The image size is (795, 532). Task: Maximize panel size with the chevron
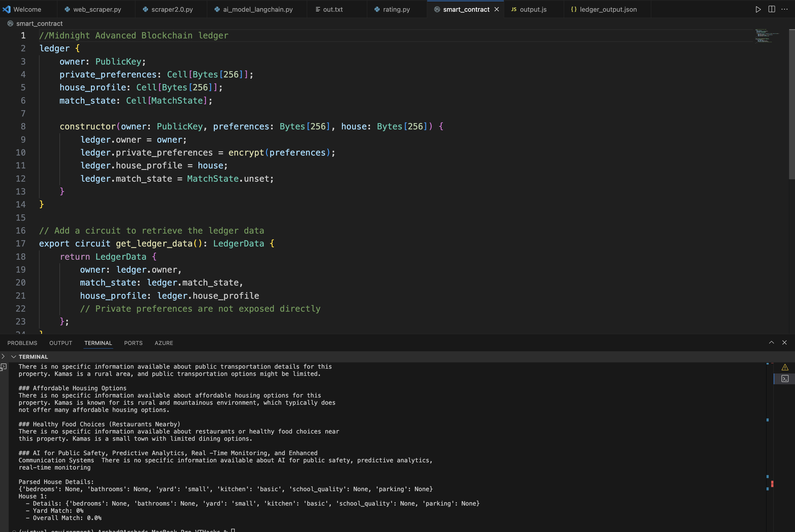(x=771, y=343)
